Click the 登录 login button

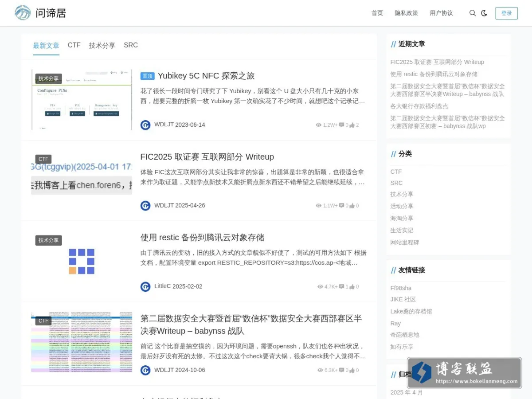point(507,13)
